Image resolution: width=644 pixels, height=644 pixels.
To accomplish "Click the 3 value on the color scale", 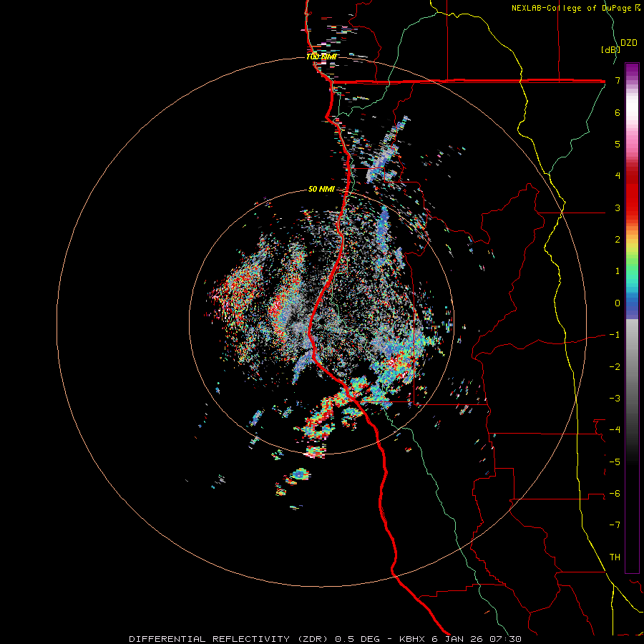I will (618, 208).
